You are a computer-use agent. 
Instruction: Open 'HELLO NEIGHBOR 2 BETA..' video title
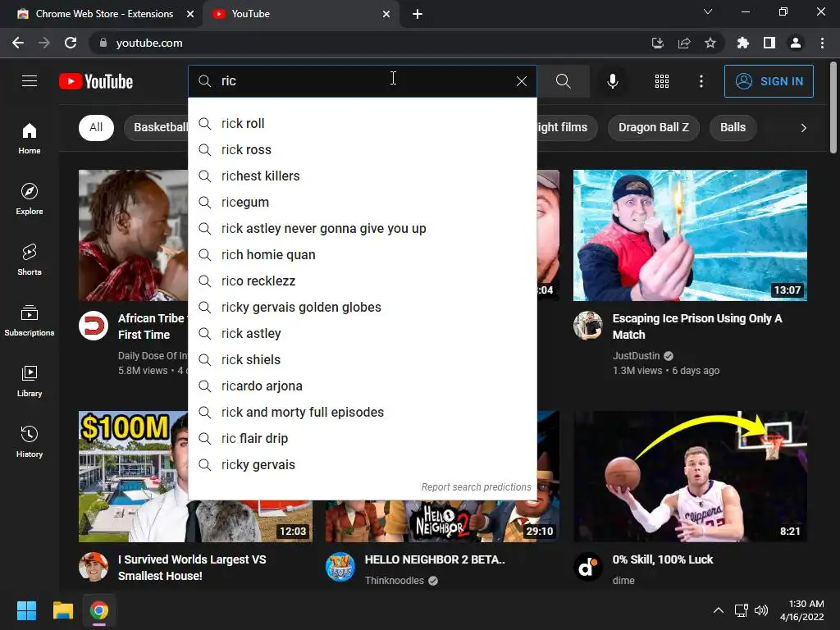[435, 559]
